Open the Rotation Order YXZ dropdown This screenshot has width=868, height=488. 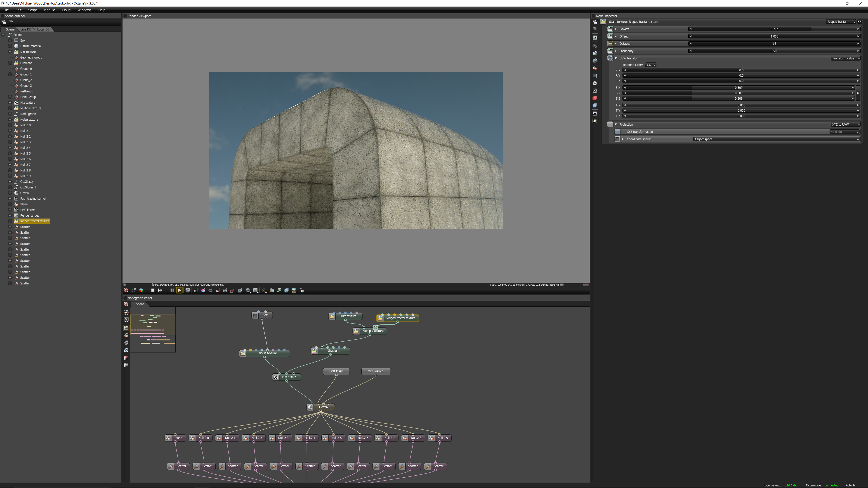tap(650, 65)
